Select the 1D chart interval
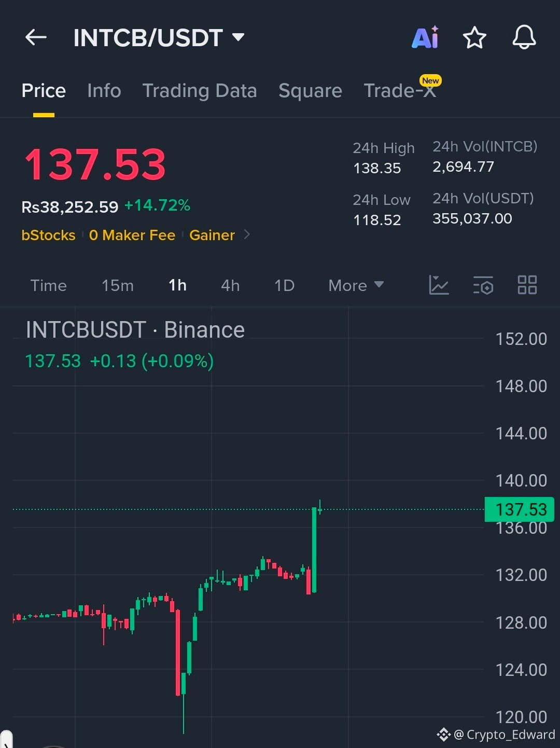 284,285
